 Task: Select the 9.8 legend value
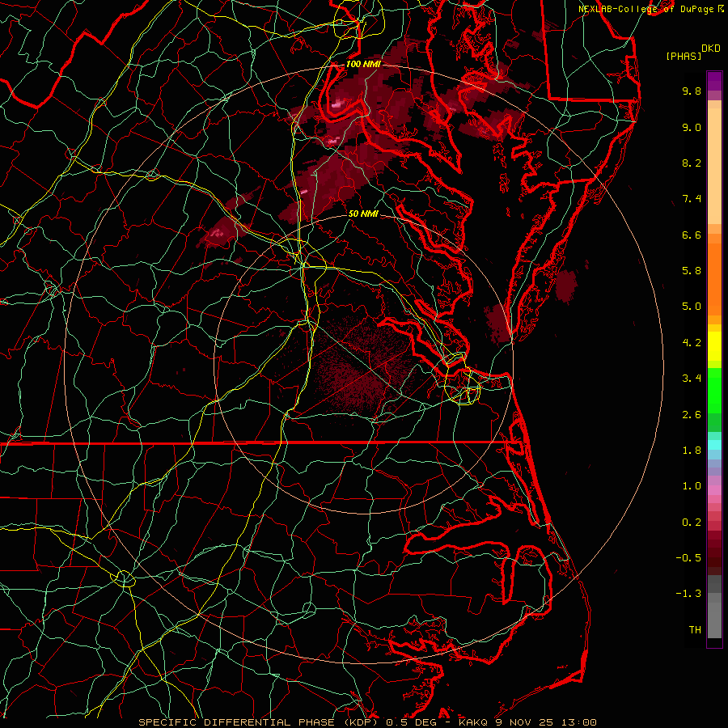point(692,91)
